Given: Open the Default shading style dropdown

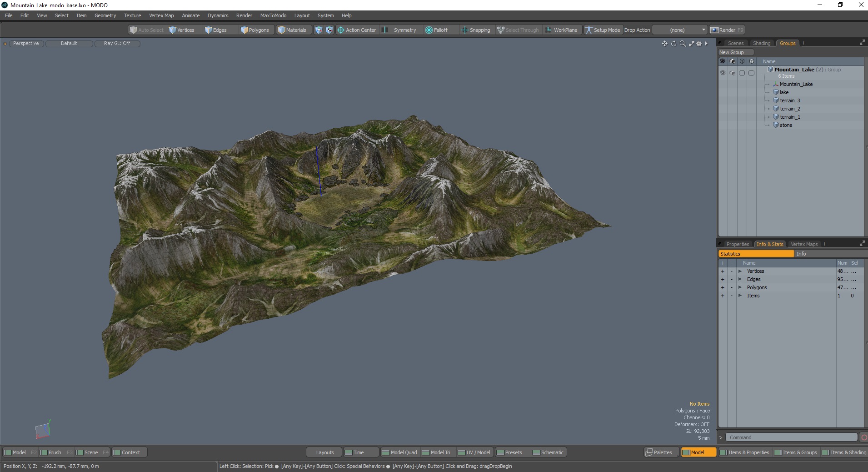Looking at the screenshot, I should 69,44.
